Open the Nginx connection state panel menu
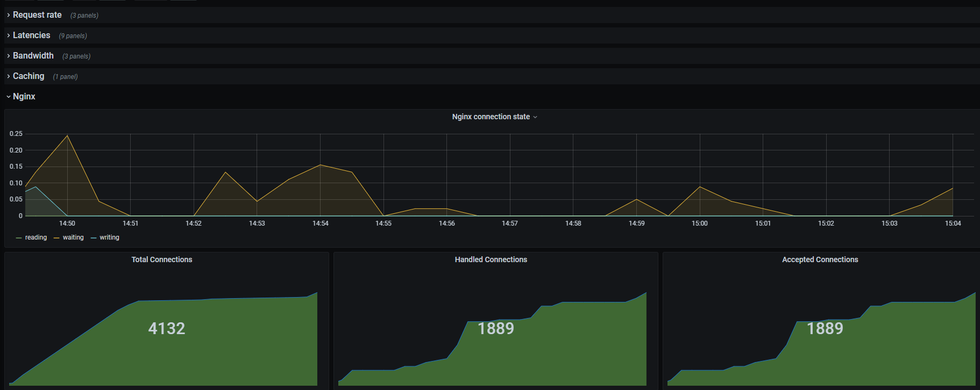This screenshot has width=980, height=390. point(494,117)
